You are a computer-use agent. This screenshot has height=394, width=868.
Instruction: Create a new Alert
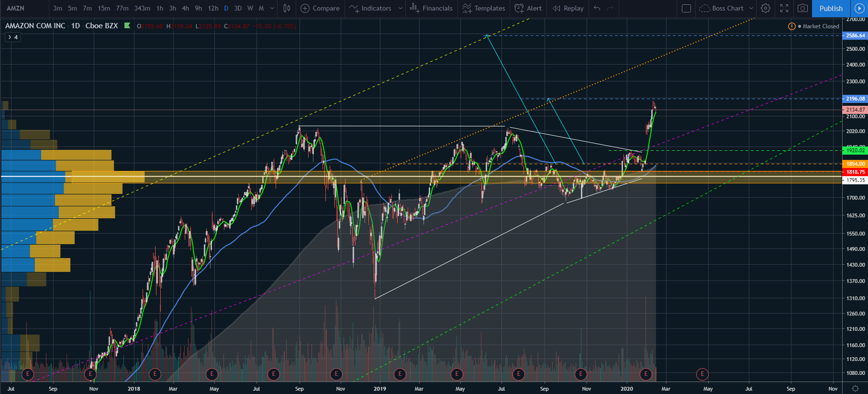click(x=528, y=8)
